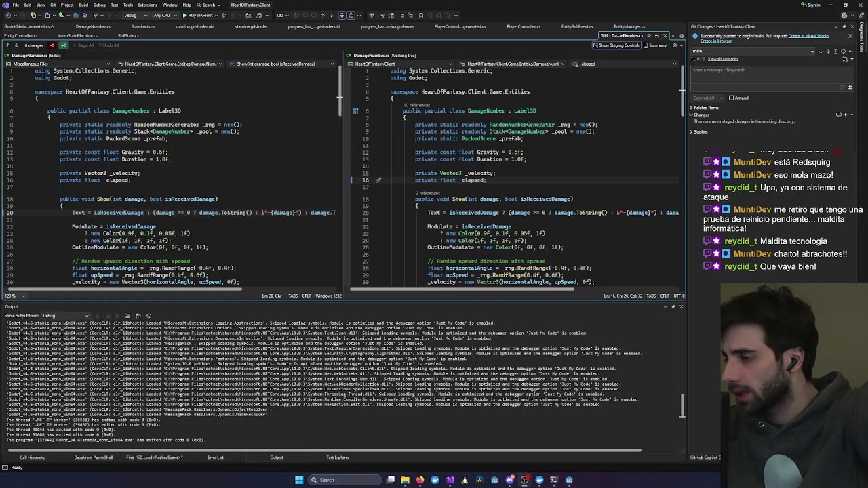Viewport: 868px width, 488px height.
Task: Click View all commits link
Action: tap(723, 59)
